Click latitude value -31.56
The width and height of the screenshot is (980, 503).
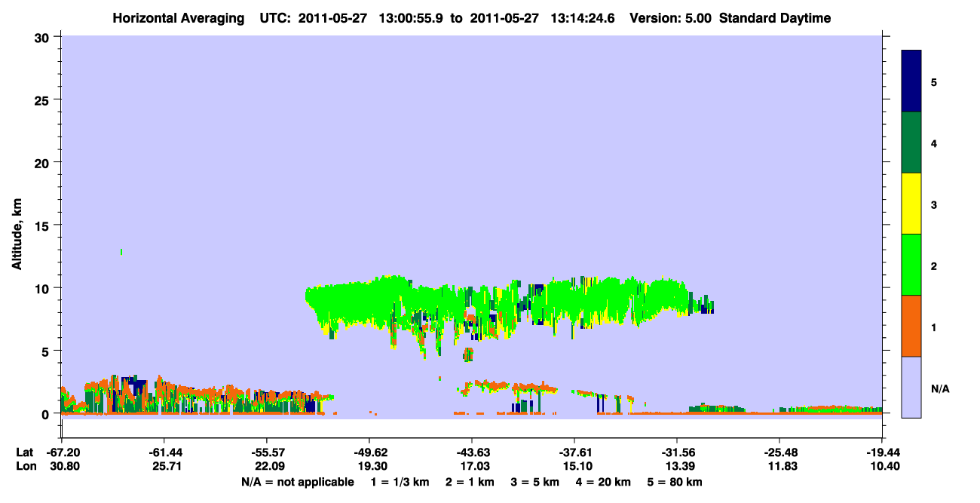click(677, 452)
